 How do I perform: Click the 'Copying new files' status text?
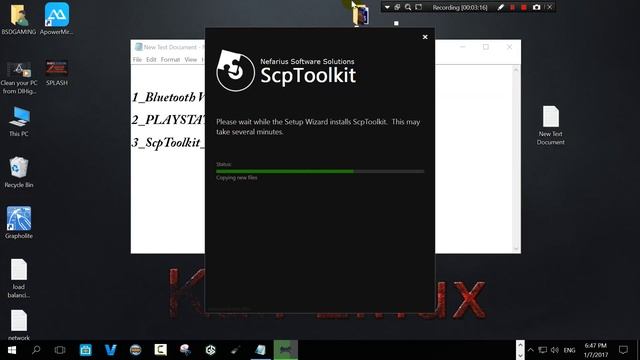237,178
